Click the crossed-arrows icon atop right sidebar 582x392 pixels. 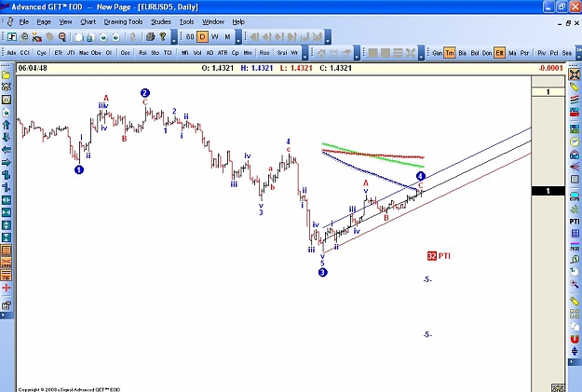575,74
